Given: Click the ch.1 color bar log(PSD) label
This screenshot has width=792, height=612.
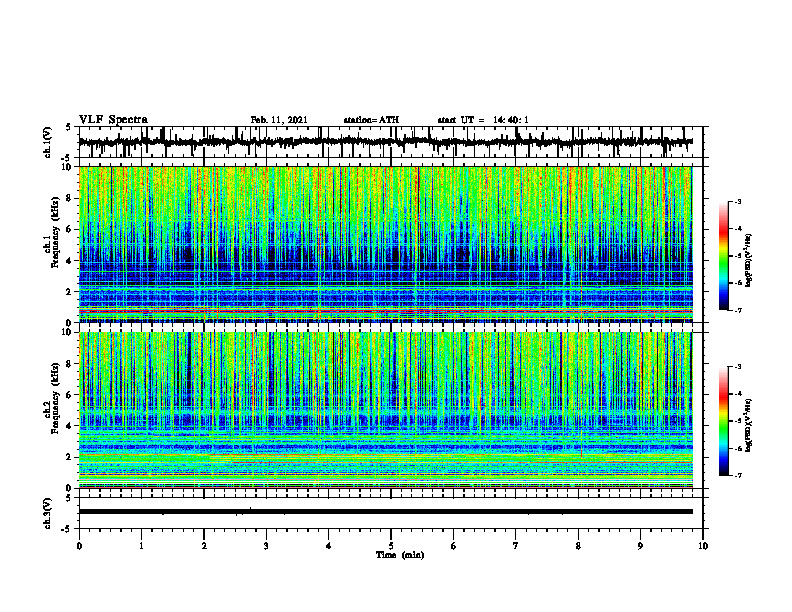Looking at the screenshot, I should point(750,261).
